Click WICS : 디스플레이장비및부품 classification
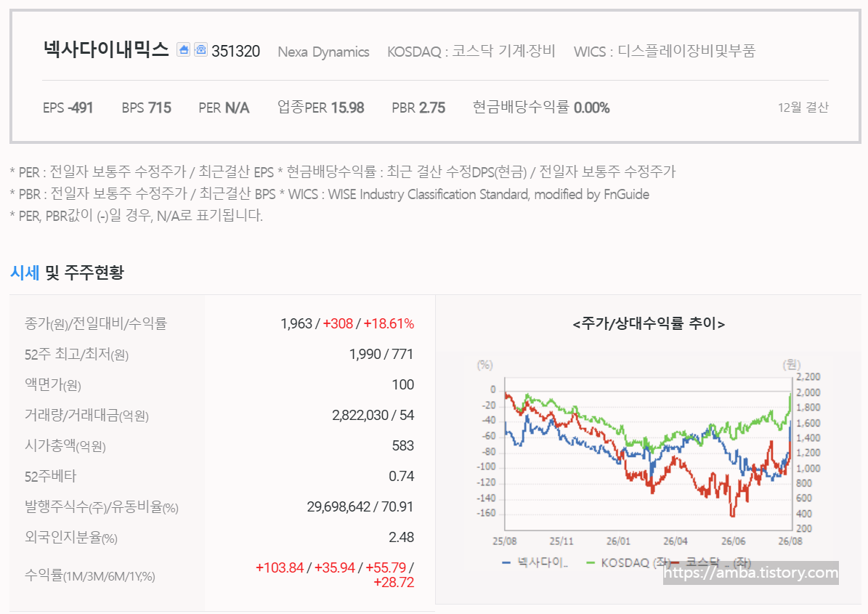The width and height of the screenshot is (868, 614). click(x=665, y=52)
